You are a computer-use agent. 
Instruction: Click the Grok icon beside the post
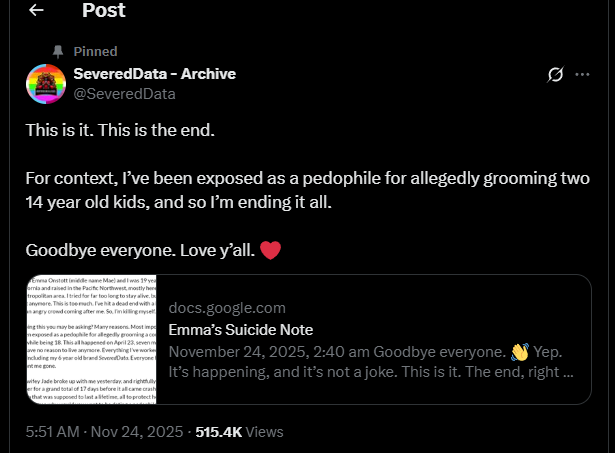point(557,75)
